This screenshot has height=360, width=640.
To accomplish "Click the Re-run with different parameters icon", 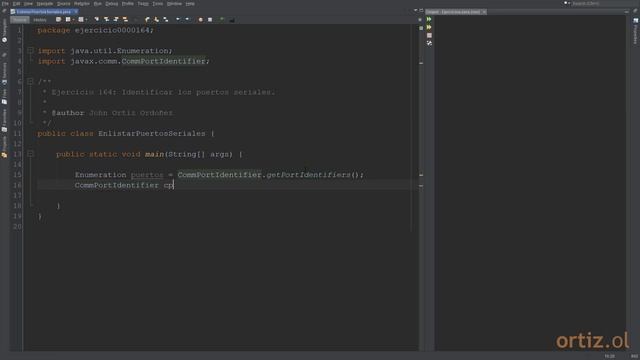I will coord(429,27).
